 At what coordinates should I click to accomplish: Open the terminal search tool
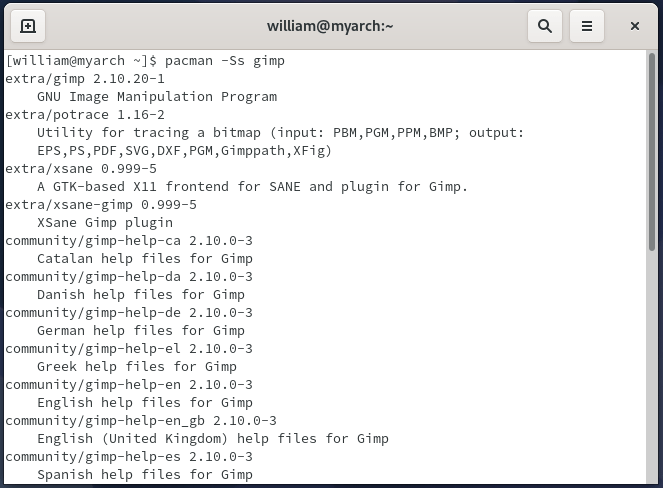[545, 26]
